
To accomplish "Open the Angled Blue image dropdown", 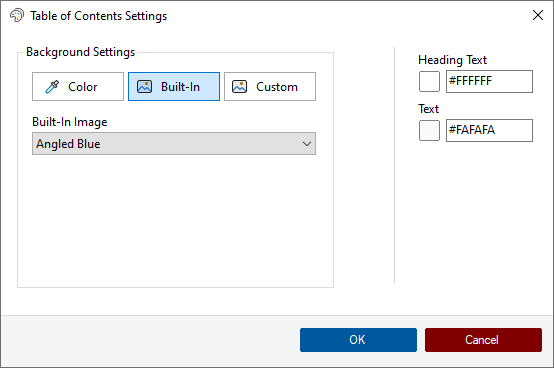I will point(174,144).
